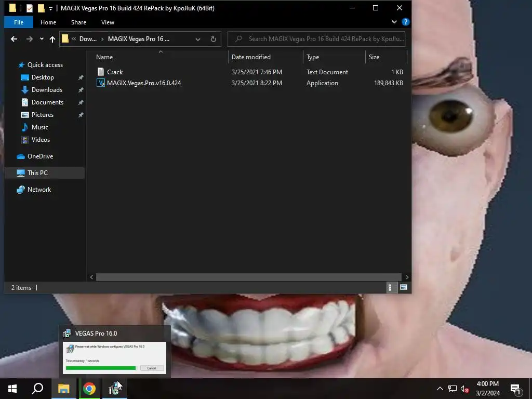Click the pin icon beside Downloads

click(x=81, y=90)
